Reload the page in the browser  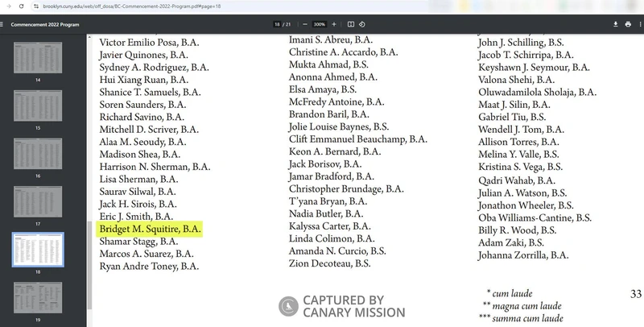(20, 6)
